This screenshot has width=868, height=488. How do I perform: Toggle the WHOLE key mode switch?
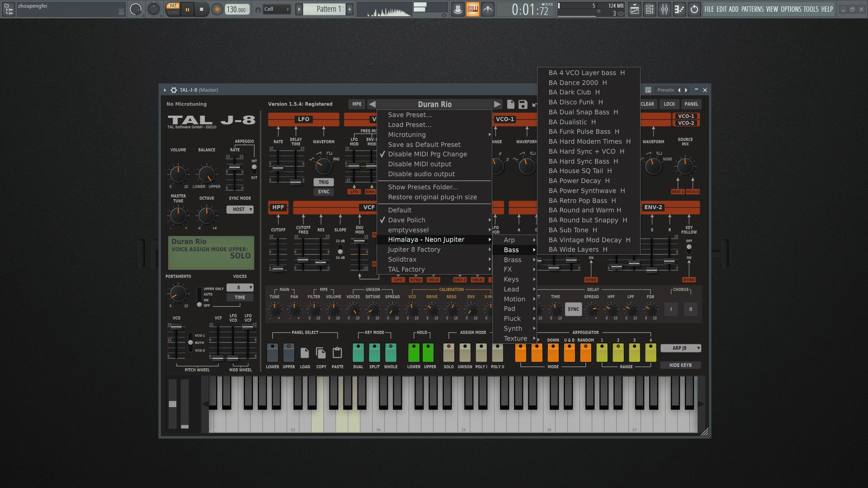[391, 352]
